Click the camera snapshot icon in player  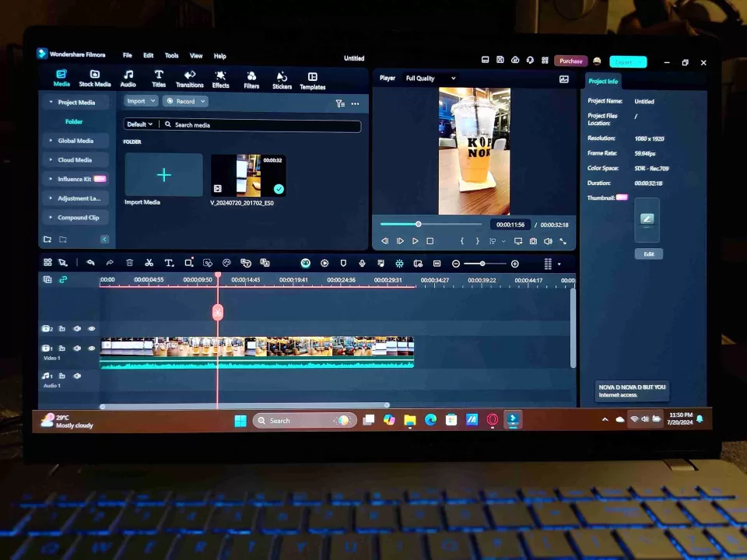click(x=533, y=241)
